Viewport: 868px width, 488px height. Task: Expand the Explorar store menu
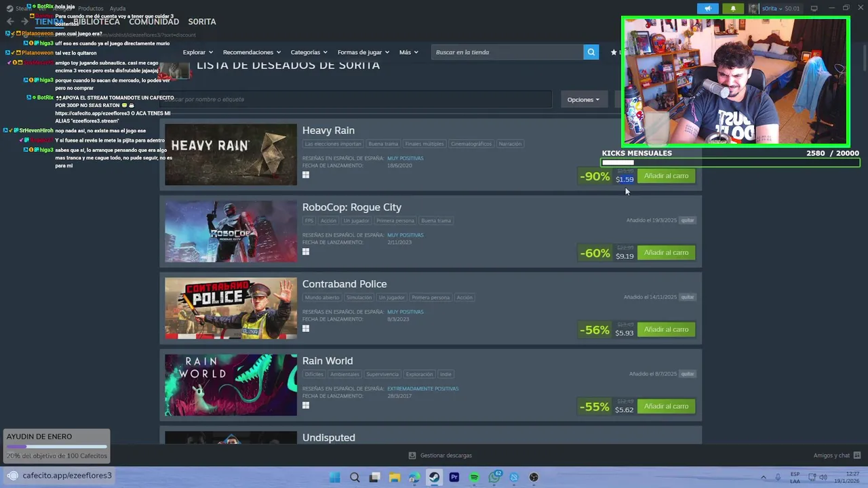(x=198, y=52)
